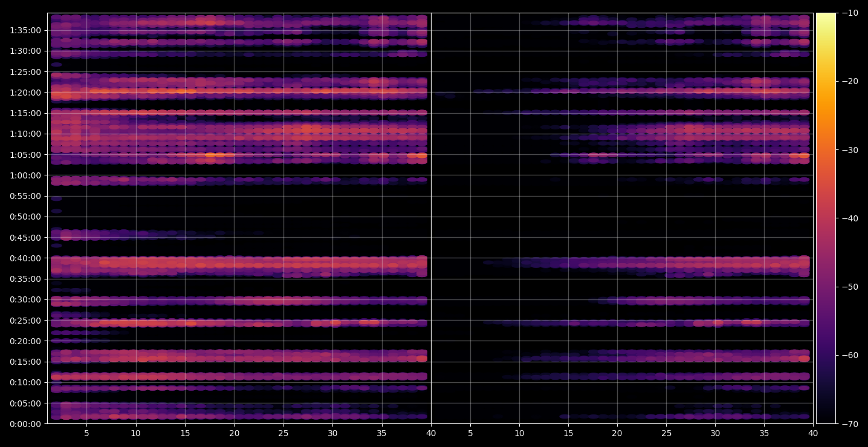Click the 0:00:00 time axis label

(x=25, y=423)
